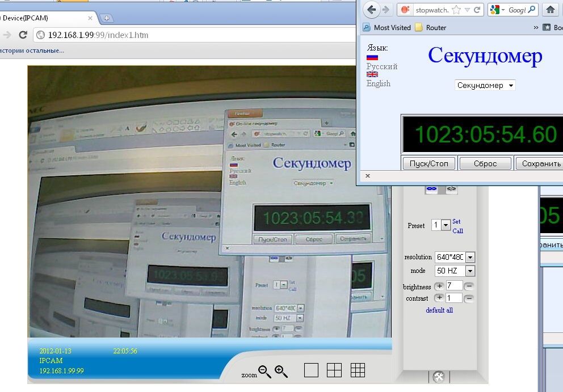Decrease contrast with minus button
This screenshot has width=563, height=392.
(469, 298)
